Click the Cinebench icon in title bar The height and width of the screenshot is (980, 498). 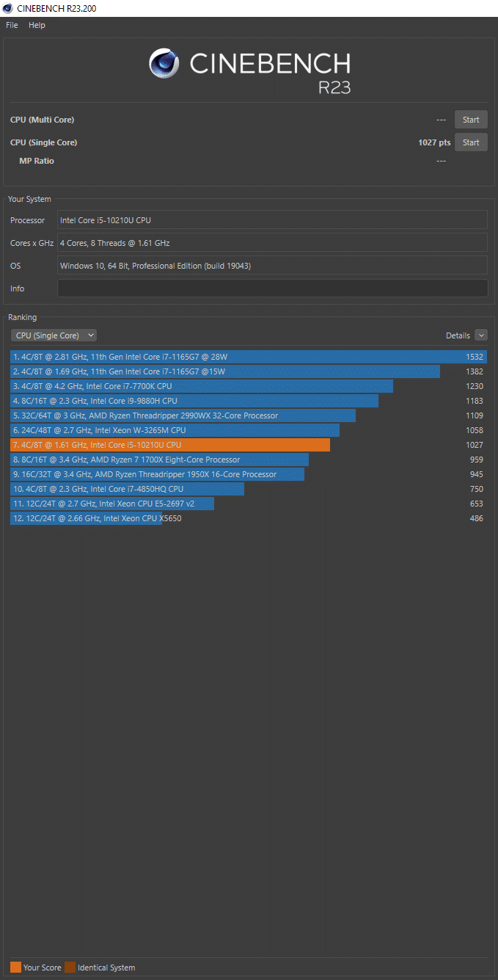click(7, 8)
